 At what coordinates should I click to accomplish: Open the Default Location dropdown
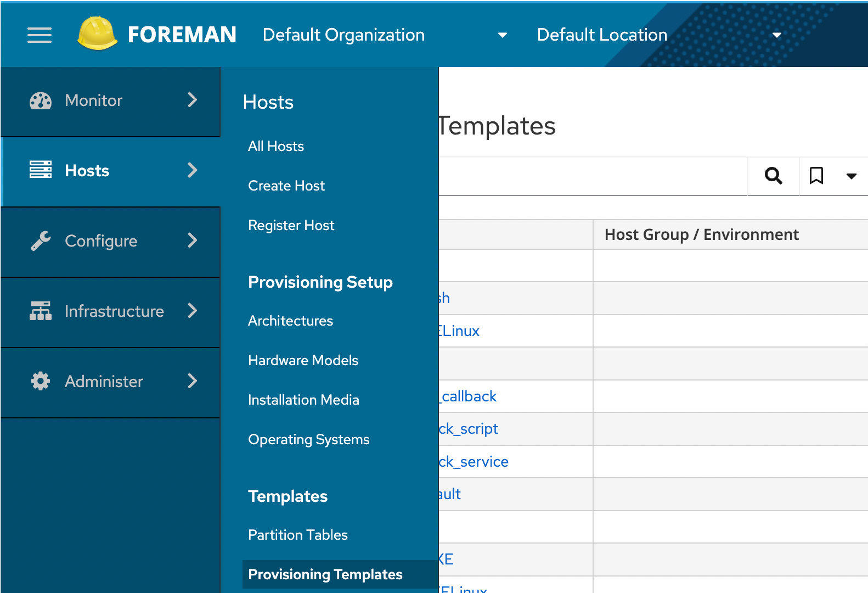[659, 35]
